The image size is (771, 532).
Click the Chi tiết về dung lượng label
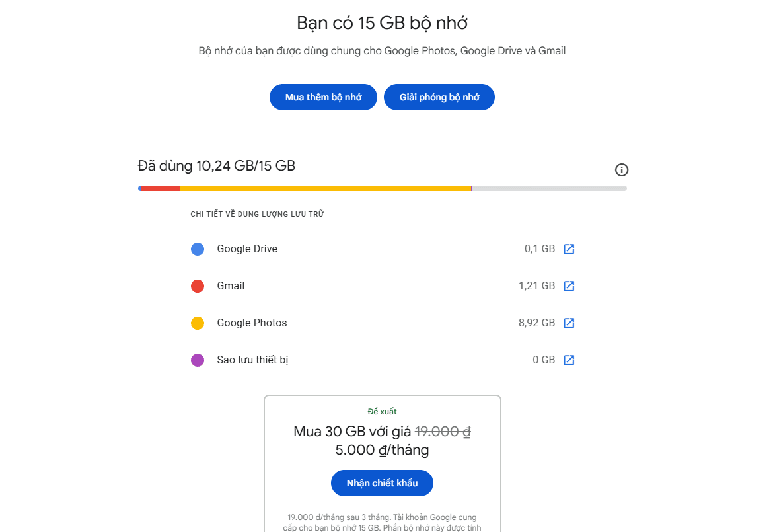pos(257,213)
